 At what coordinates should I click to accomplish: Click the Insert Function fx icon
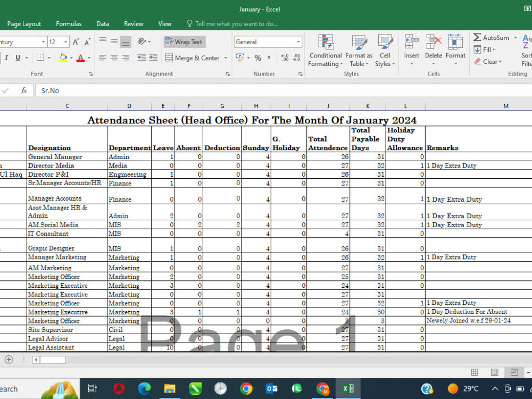tap(24, 90)
